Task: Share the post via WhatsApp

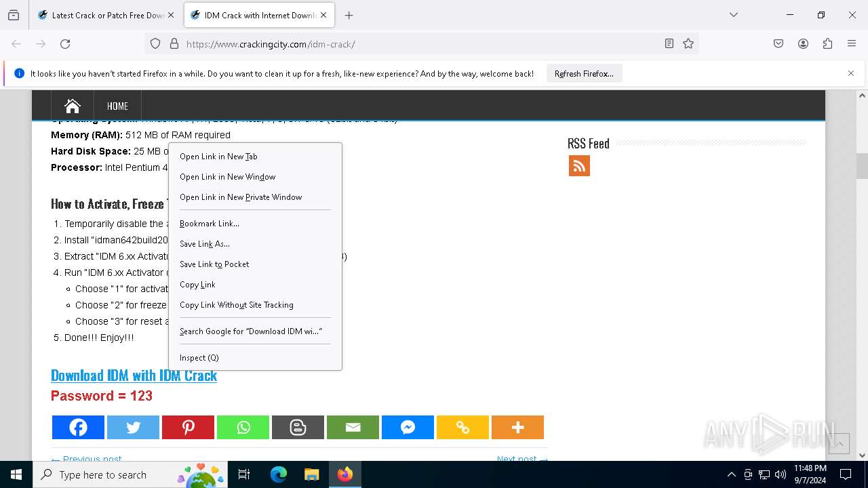Action: (x=243, y=427)
